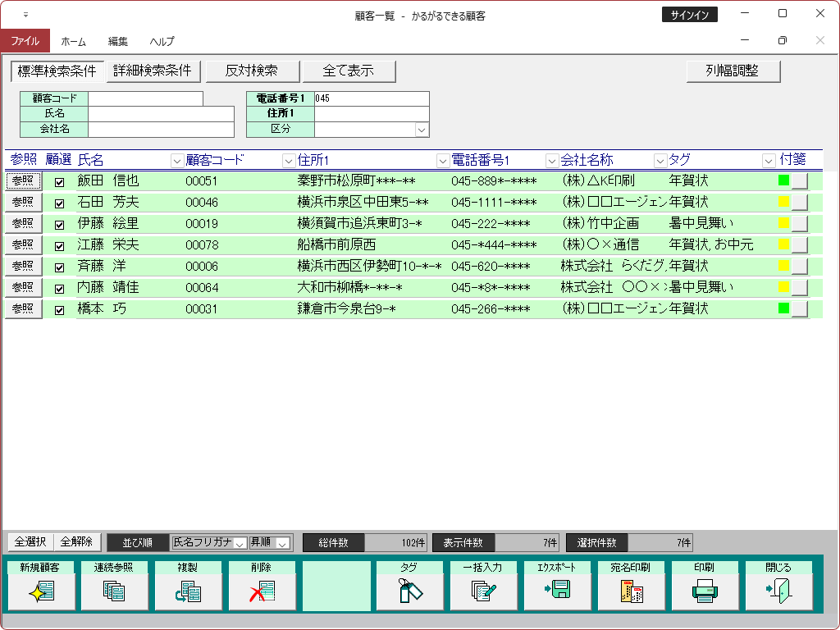Open the タグ tag icon
840x630 pixels.
[410, 591]
